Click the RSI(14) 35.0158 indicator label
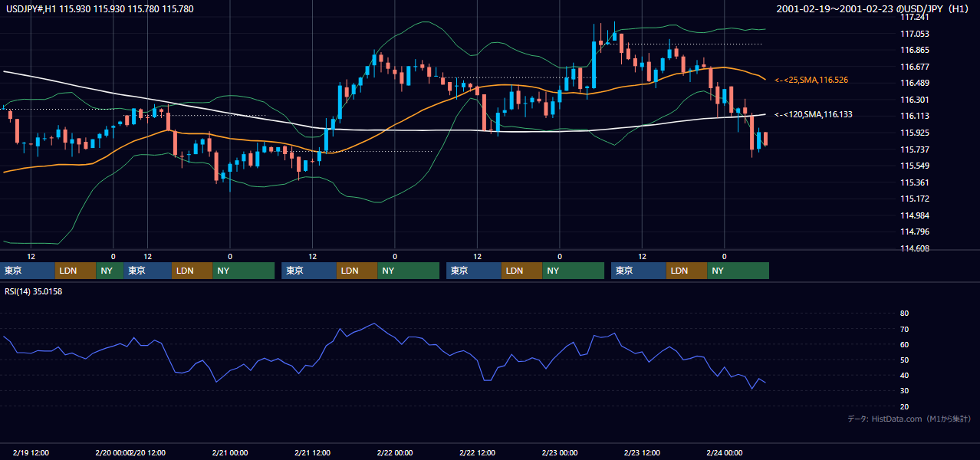This screenshot has width=980, height=460. (34, 291)
